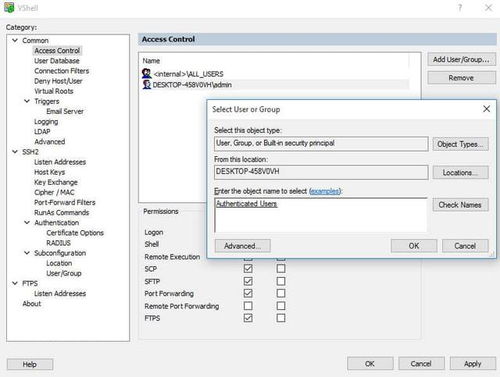Enable the Remote Port Forwarding allow checkbox
Image resolution: width=500 pixels, height=377 pixels.
tap(248, 306)
